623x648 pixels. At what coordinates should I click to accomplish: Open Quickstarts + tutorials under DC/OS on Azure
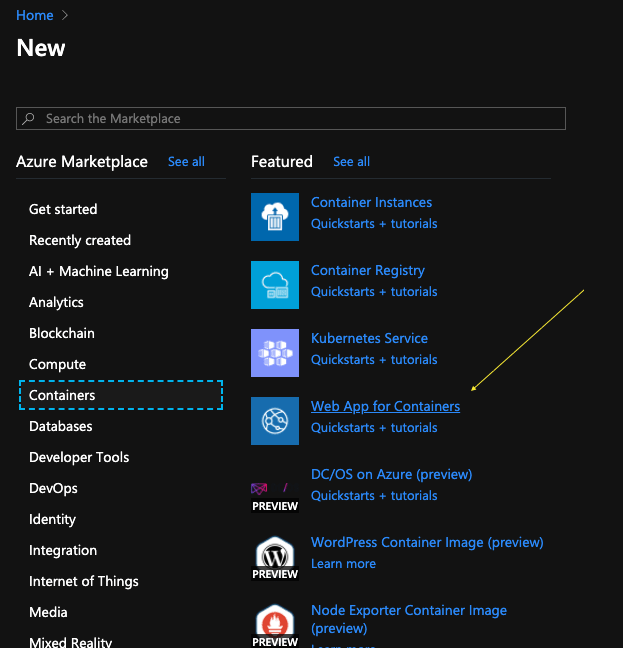374,496
